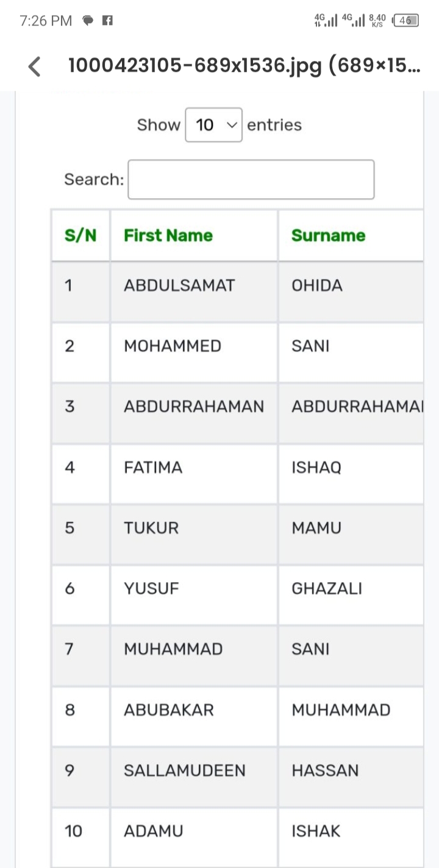Viewport: 439px width, 868px height.
Task: Sort by S/N column header
Action: coord(80,236)
